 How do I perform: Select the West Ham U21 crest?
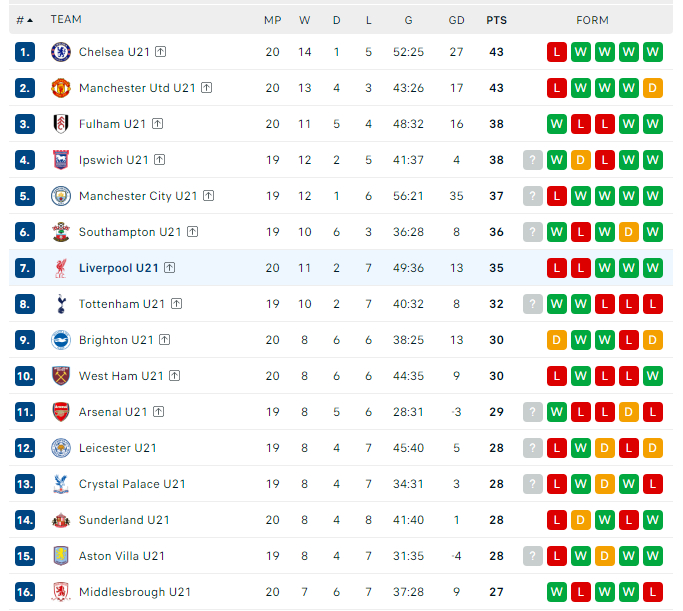pos(61,376)
